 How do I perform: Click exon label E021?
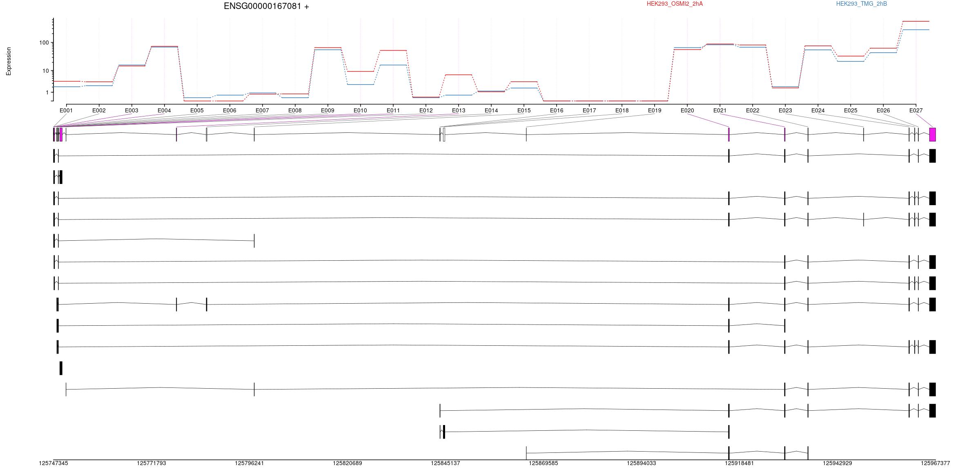click(720, 110)
